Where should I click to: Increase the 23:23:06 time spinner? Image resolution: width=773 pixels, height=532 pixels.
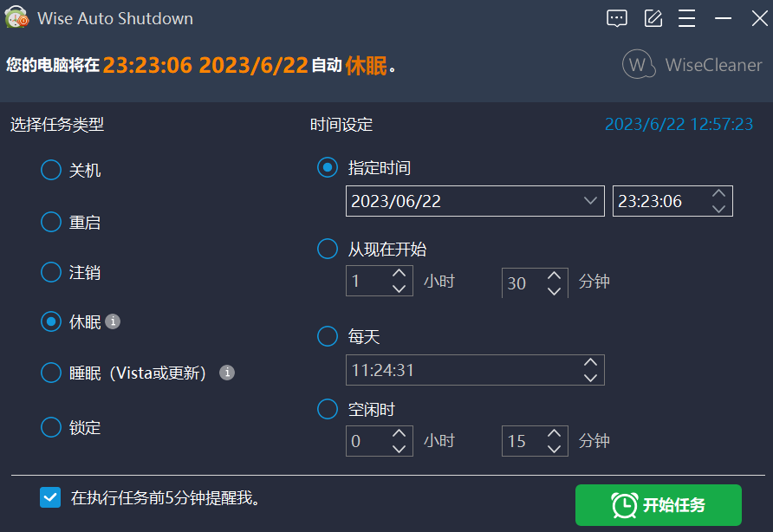click(718, 193)
